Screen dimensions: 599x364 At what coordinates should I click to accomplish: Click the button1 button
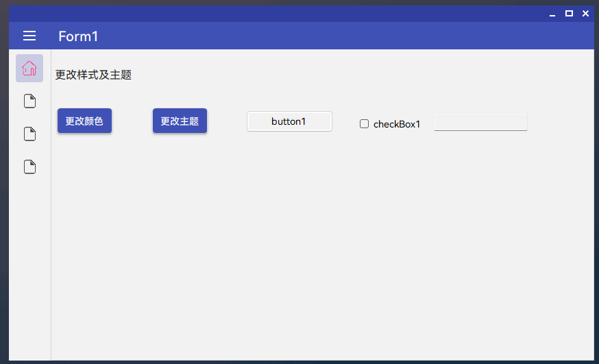[289, 121]
